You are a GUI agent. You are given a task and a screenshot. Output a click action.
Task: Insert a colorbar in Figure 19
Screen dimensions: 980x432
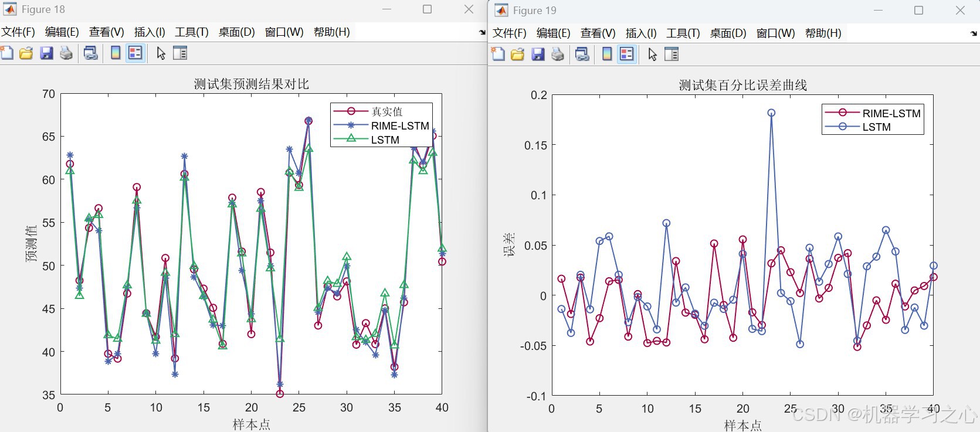(x=607, y=55)
